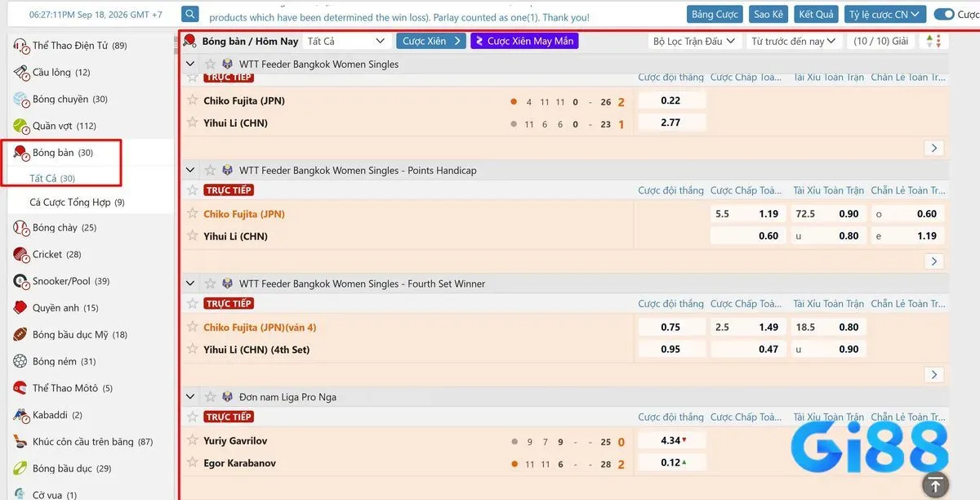Choose Tất Cả (30) under Bóng bàn

(x=52, y=178)
